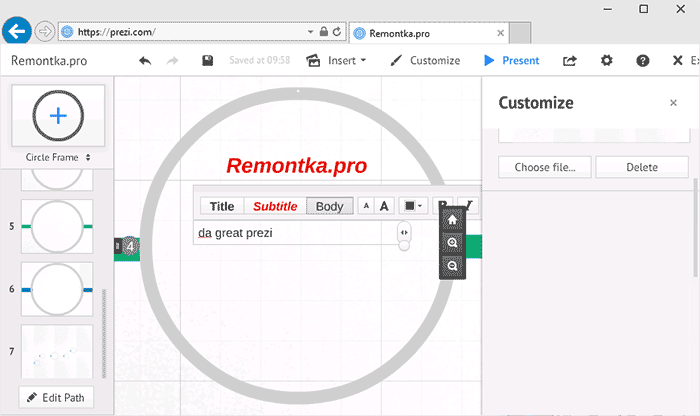This screenshot has width=700, height=416.
Task: Minimize the browser window
Action: click(x=608, y=9)
